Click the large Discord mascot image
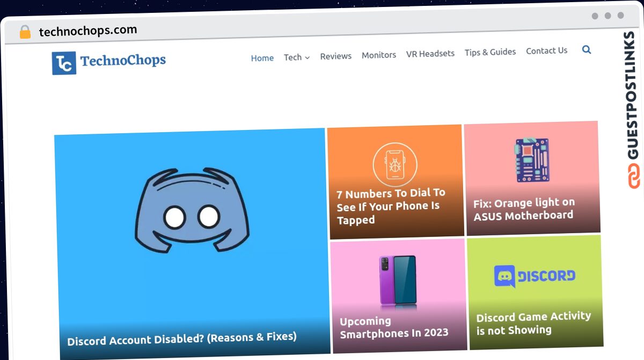 click(192, 211)
